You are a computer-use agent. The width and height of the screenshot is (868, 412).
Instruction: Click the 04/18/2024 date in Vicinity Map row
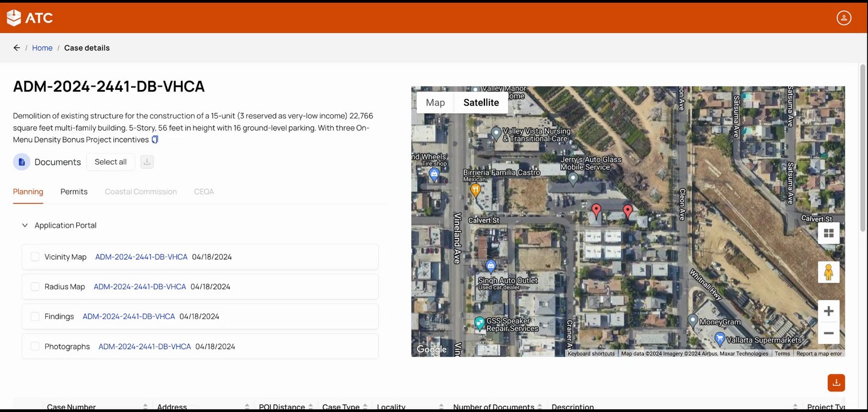click(212, 257)
